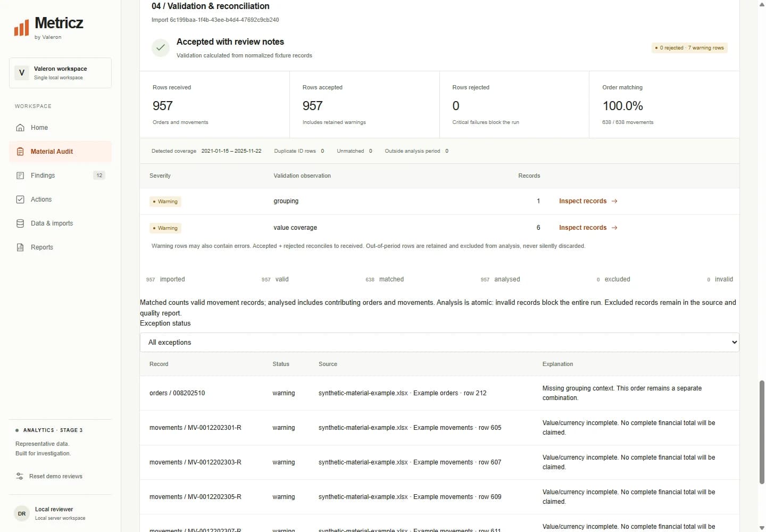Inspect records for the value coverage warning
Screen dimensions: 766x532
[x=588, y=228]
